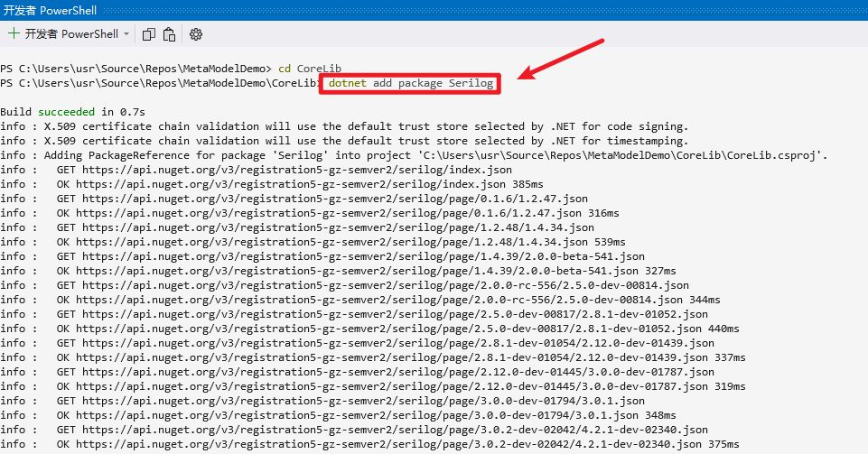Click the OK 2.0.0-beta-541.json 327ms line
868x454 pixels.
338,270
